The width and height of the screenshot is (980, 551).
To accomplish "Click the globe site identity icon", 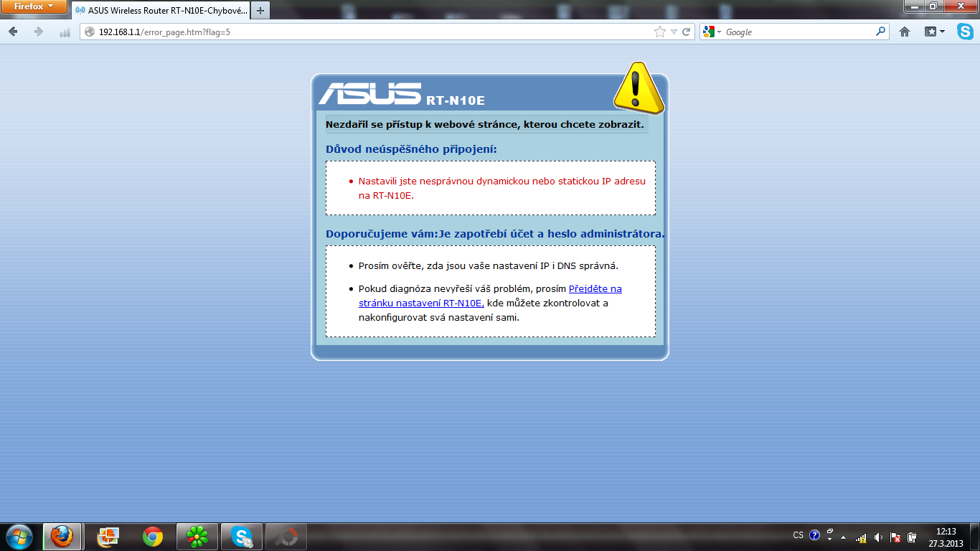I will click(x=90, y=32).
